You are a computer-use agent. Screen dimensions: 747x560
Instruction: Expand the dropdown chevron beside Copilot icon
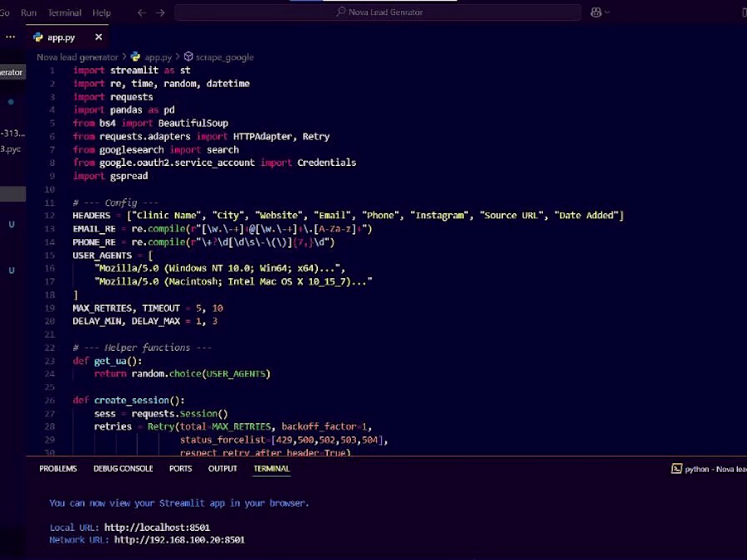click(607, 12)
